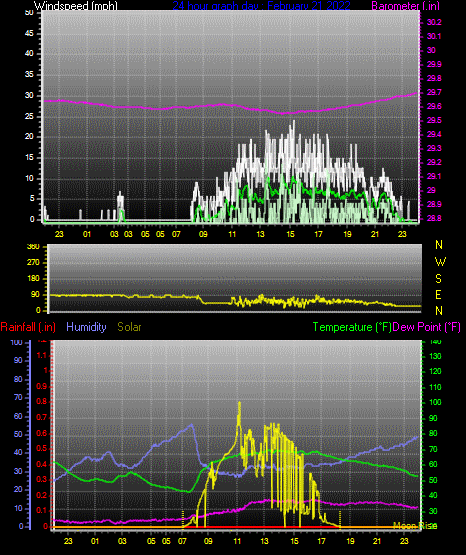This screenshot has width=466, height=555.
Task: Select the 130 value on the temperature axis
Action: (x=435, y=356)
